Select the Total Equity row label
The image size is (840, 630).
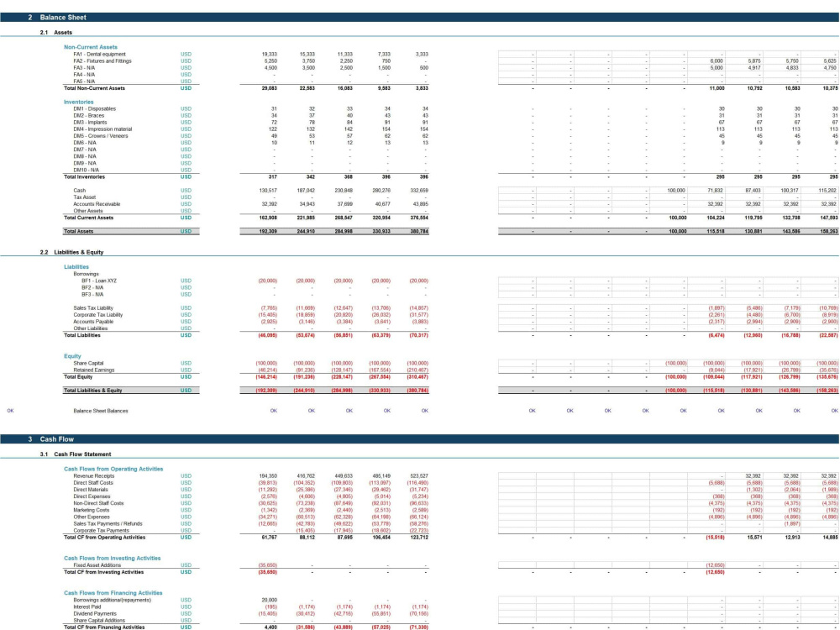point(78,377)
